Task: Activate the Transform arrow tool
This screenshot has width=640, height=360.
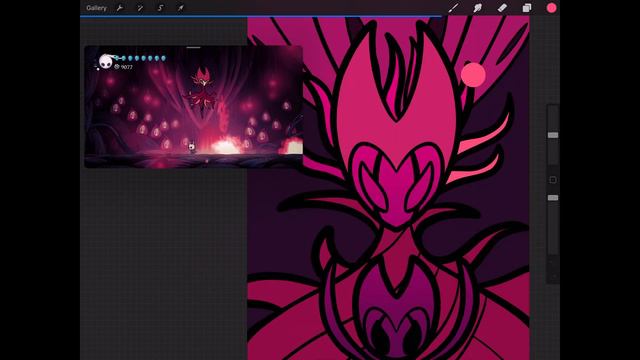Action: [180, 8]
